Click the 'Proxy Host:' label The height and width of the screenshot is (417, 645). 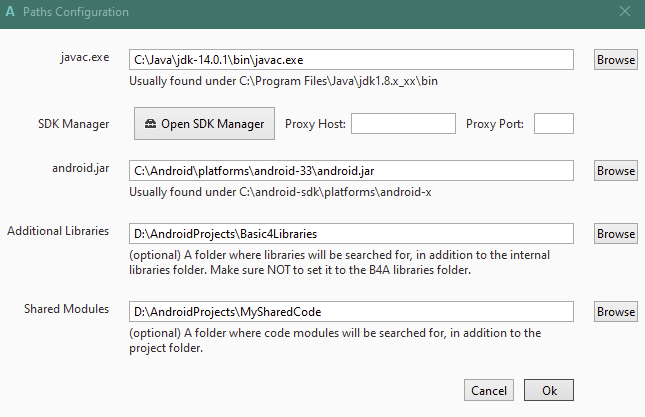pyautogui.click(x=315, y=124)
